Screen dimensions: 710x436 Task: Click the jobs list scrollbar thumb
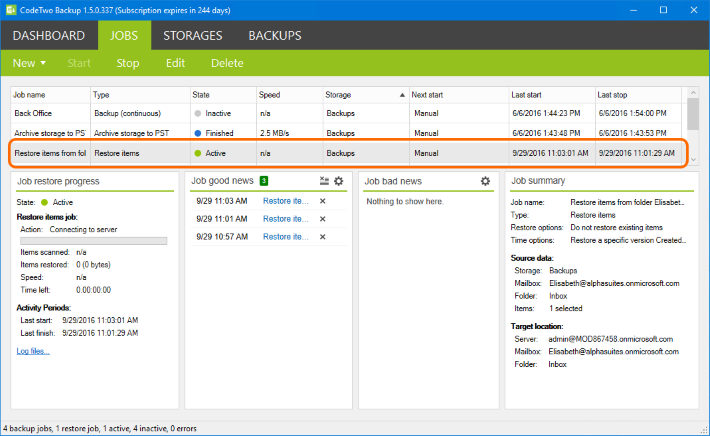(x=693, y=114)
